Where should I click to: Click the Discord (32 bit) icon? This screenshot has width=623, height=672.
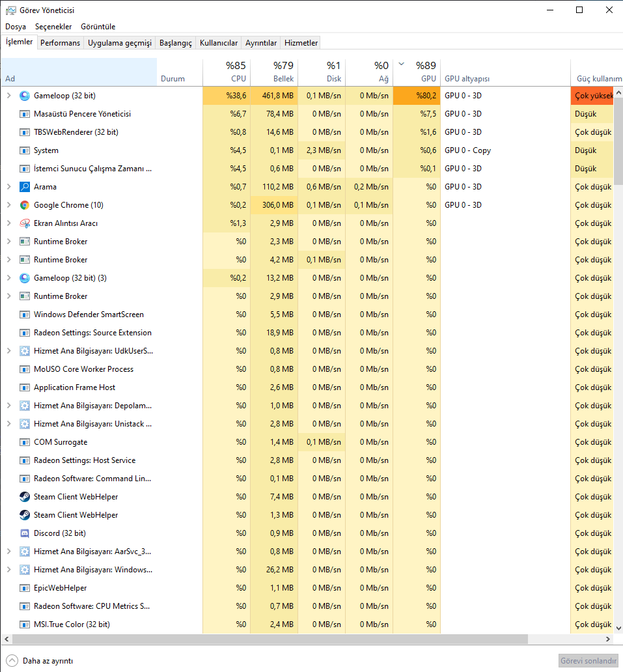pos(25,533)
